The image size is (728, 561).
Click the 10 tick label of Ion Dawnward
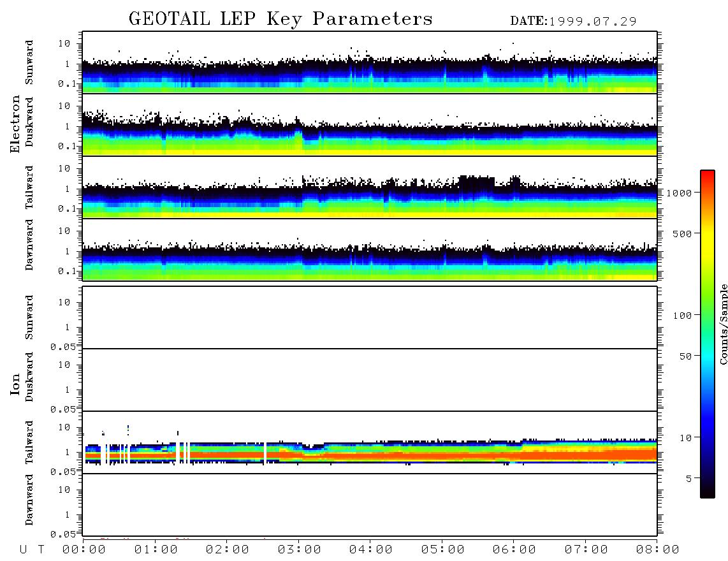click(x=64, y=490)
